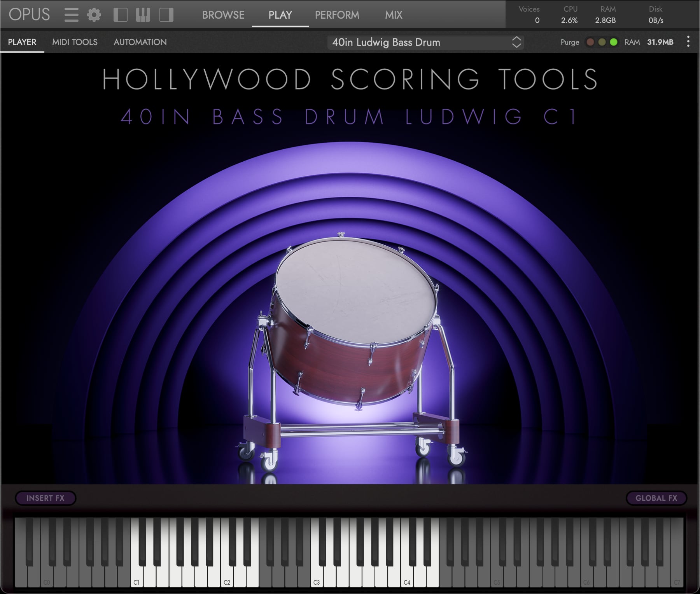Click the HOLLYWOOD SCORING TOOLS title
Screen dimensions: 700x594
(350, 79)
